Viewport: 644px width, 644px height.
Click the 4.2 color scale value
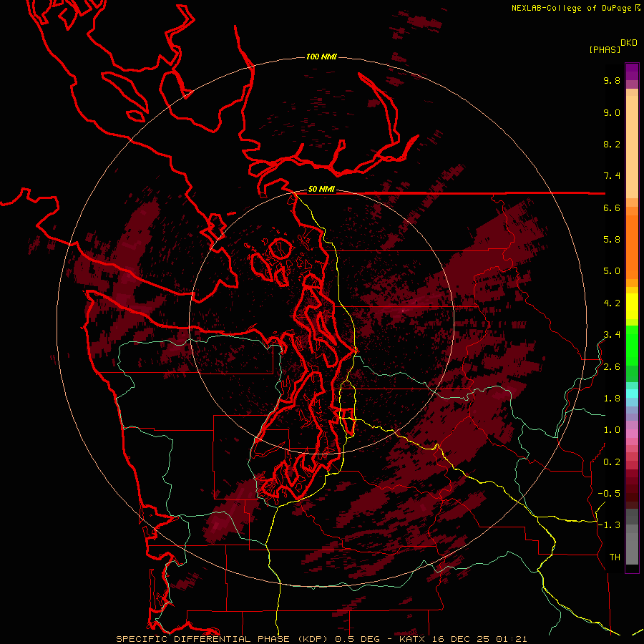612,303
